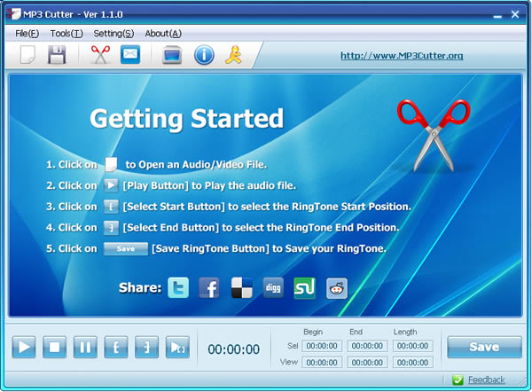Open the Setting menu
The height and width of the screenshot is (392, 532).
pyautogui.click(x=113, y=33)
